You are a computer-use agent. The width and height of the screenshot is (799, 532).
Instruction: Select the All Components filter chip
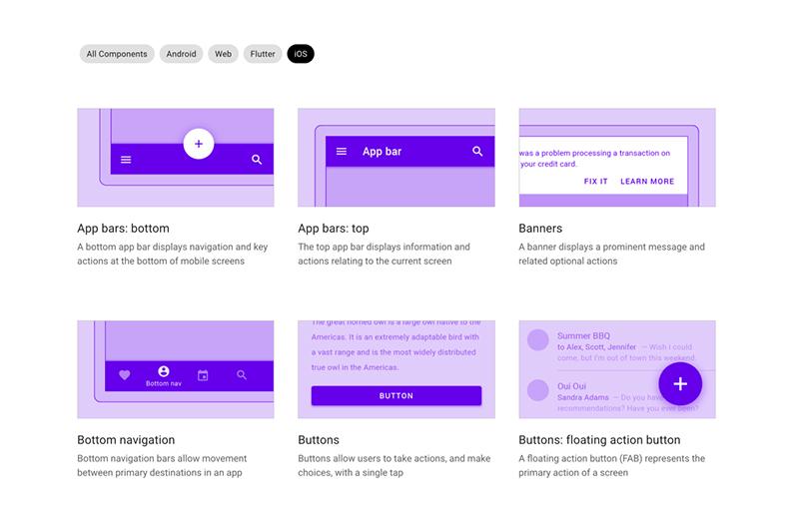(117, 54)
